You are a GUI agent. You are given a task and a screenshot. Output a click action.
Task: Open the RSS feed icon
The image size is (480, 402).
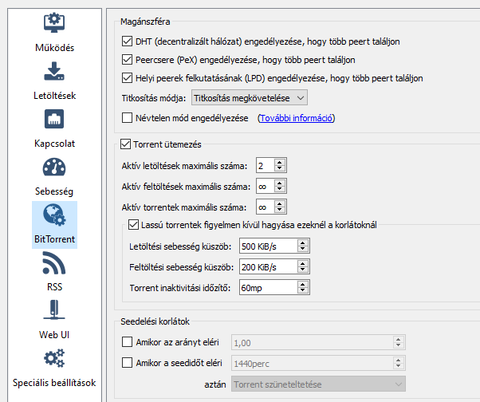[x=54, y=263]
